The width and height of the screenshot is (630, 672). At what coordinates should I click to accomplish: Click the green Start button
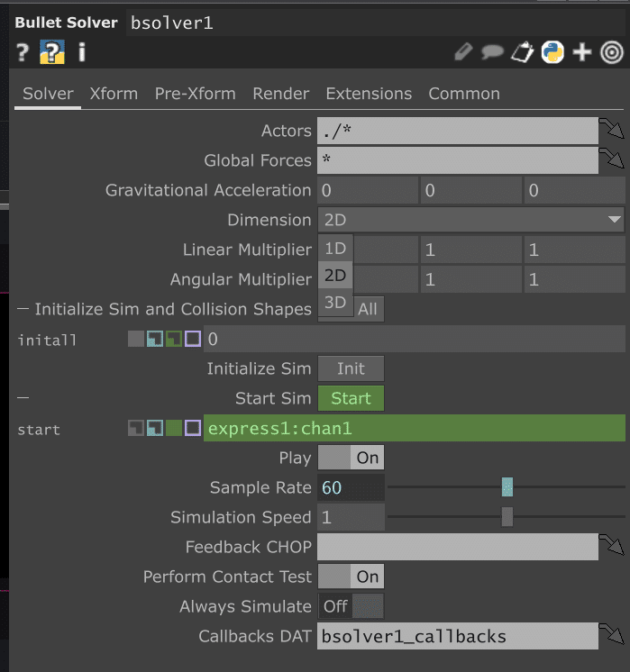(351, 398)
